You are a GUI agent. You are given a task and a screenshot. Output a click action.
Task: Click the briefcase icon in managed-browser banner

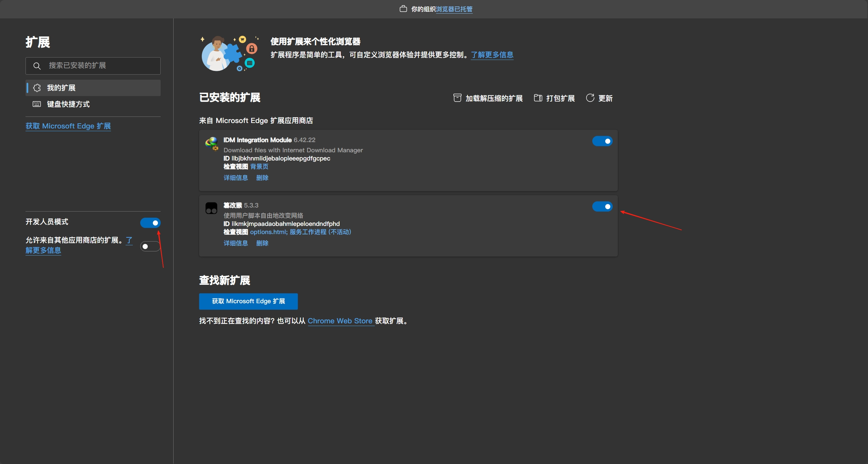click(403, 9)
